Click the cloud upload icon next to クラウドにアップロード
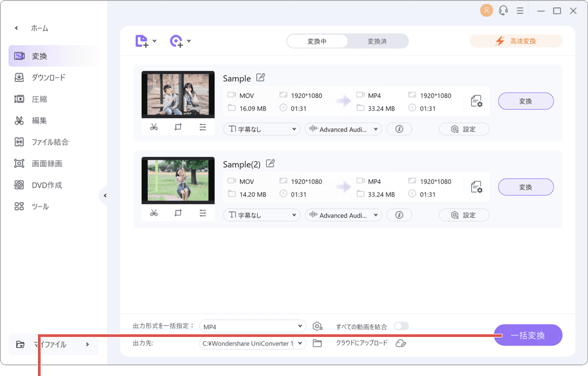Viewport: 588px width, 376px height. 401,343
